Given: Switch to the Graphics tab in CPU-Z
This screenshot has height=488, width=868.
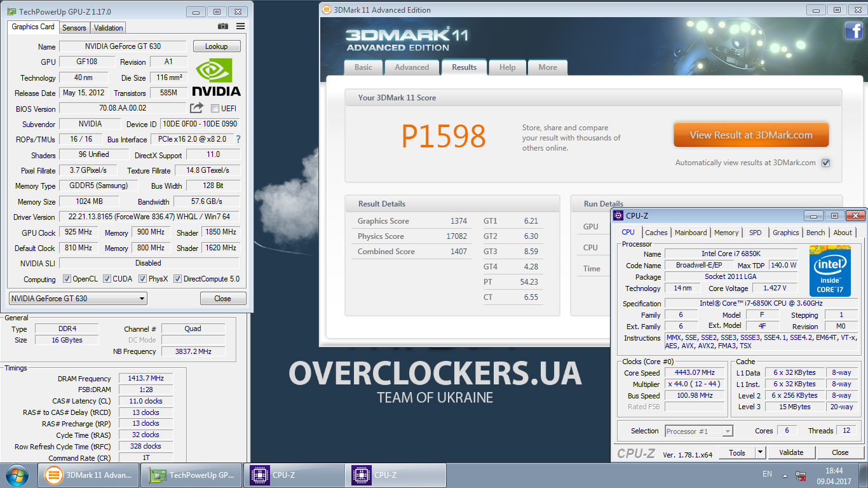Looking at the screenshot, I should tap(786, 233).
